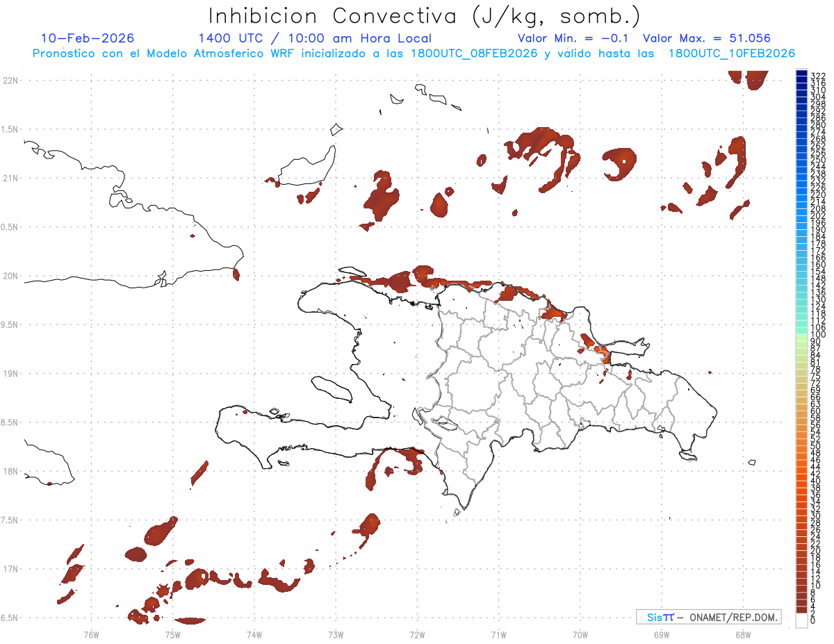The width and height of the screenshot is (834, 644).
Task: Click the '322' colorbar value
Action: (817, 75)
